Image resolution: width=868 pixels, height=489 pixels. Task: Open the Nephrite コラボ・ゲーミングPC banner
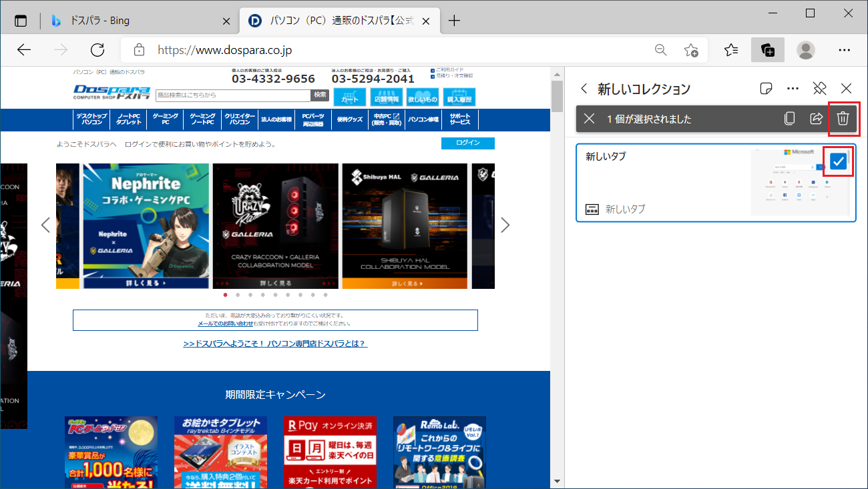[146, 226]
